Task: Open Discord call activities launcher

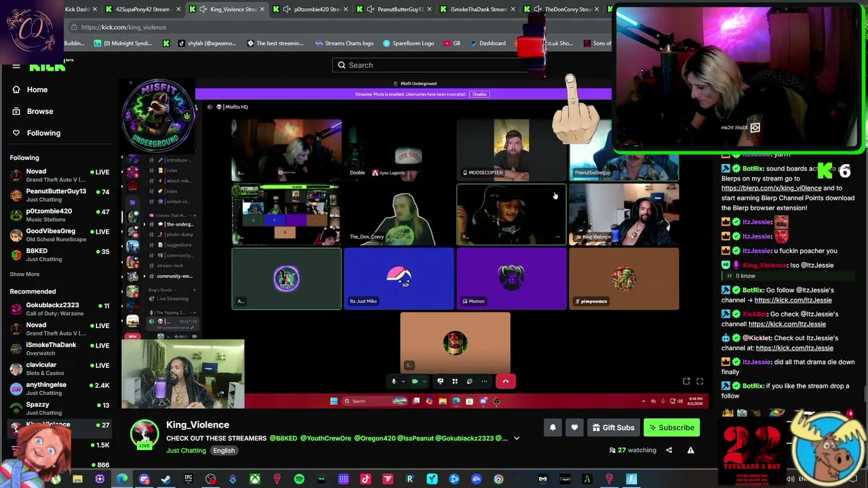Action: tap(455, 382)
